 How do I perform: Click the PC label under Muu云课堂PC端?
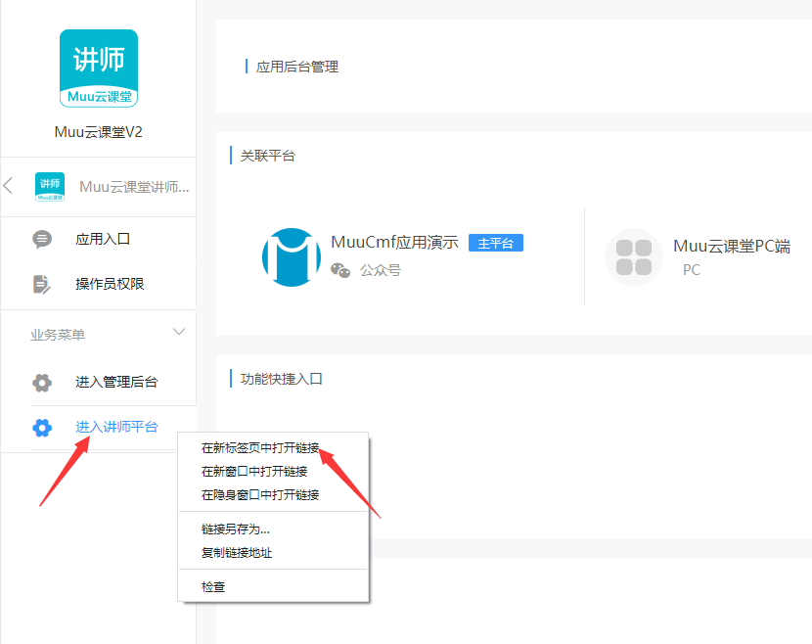click(x=692, y=270)
